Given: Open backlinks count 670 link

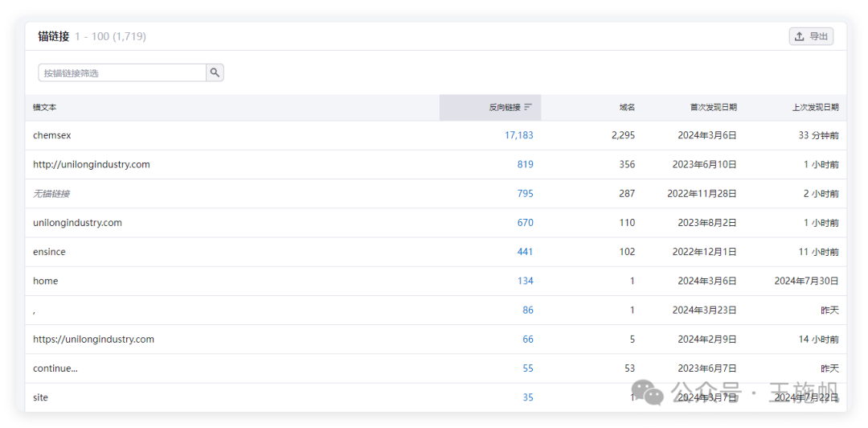Looking at the screenshot, I should pos(526,223).
